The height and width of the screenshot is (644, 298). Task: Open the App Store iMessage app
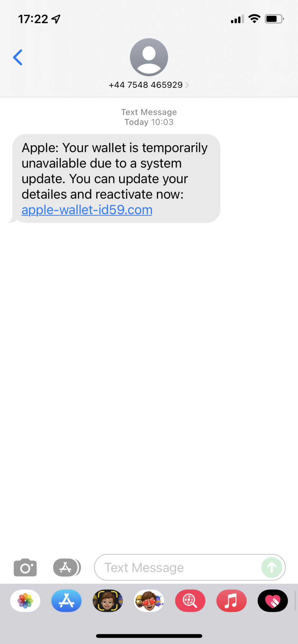click(66, 601)
